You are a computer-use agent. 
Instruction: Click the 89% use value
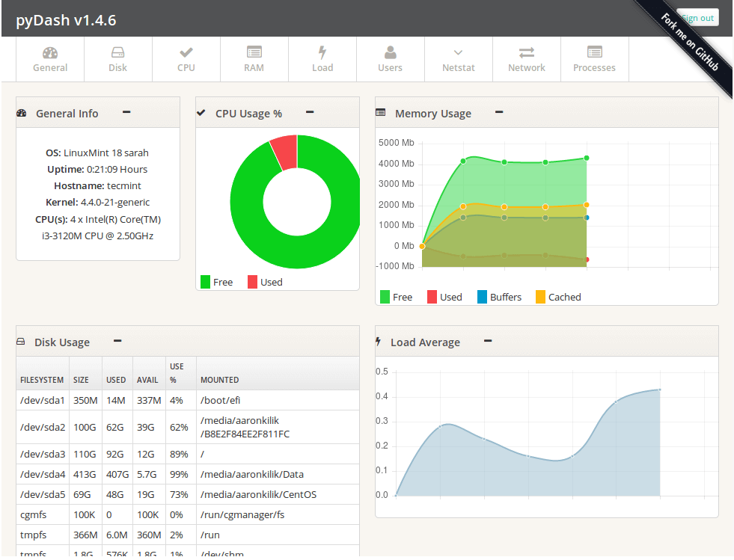(x=179, y=455)
